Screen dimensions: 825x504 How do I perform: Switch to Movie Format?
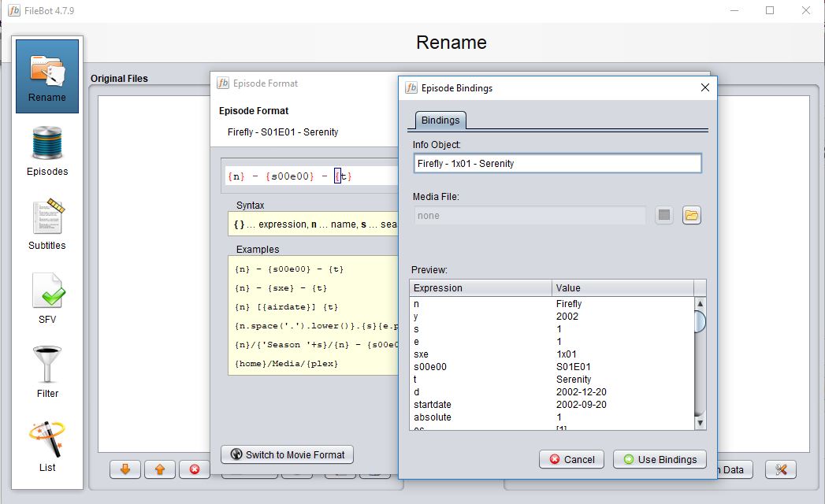[288, 454]
